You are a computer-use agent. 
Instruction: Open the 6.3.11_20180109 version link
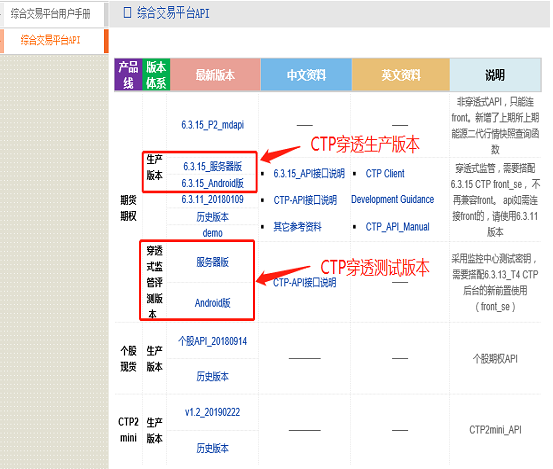213,200
